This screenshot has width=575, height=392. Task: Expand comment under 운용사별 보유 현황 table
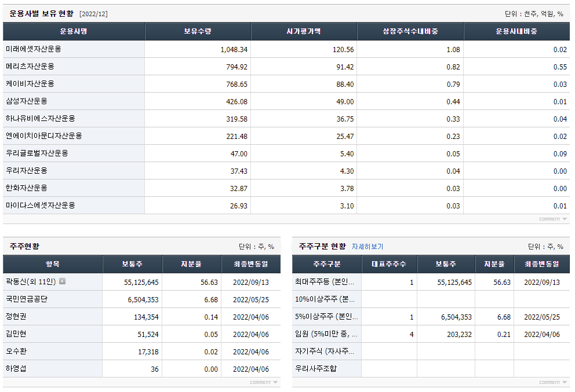click(x=552, y=219)
